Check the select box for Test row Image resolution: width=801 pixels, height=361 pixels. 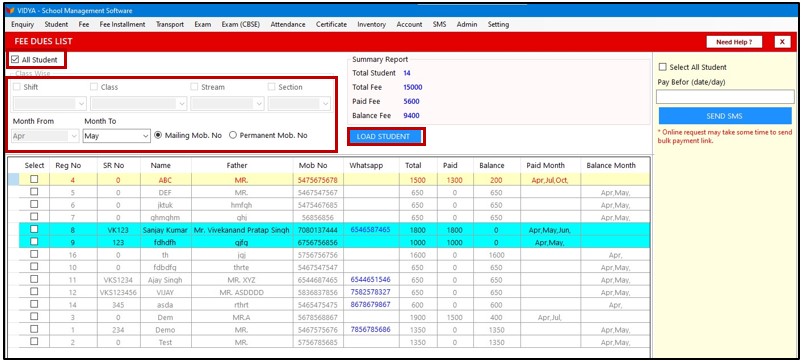coord(34,342)
